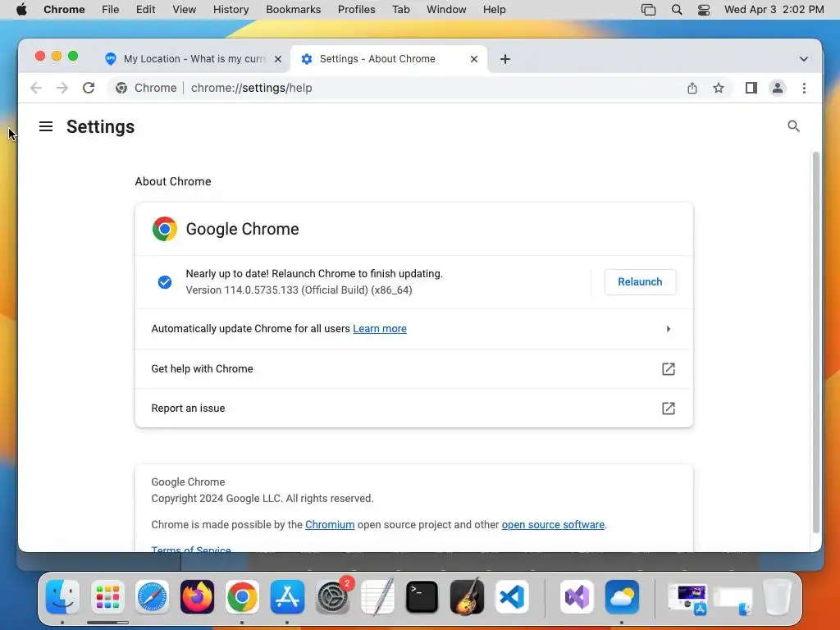This screenshot has height=630, width=840.
Task: Open the Window menu
Action: [446, 10]
